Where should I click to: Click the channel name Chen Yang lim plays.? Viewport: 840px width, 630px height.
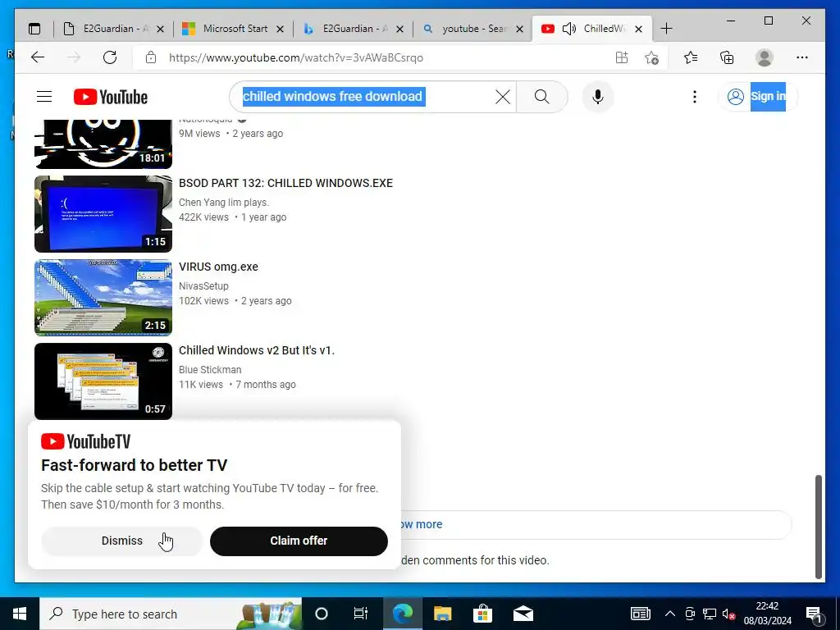tap(224, 203)
